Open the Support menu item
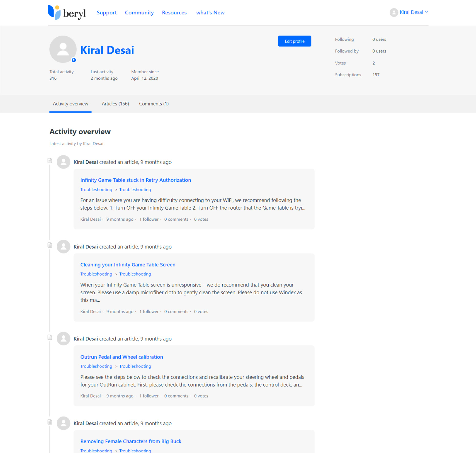The image size is (476, 453). point(107,13)
